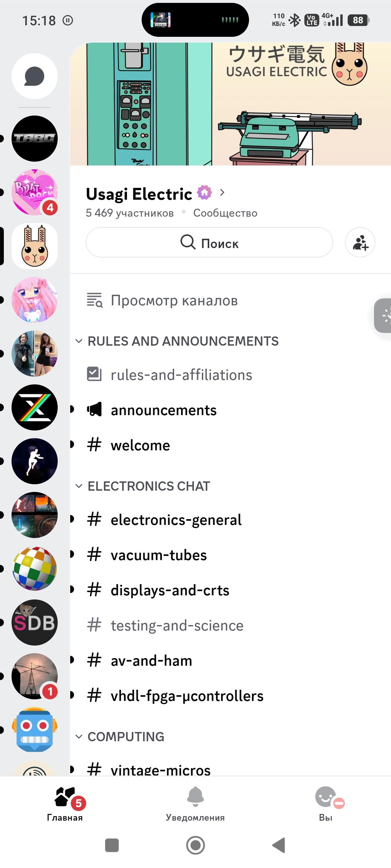Image resolution: width=391 pixels, height=868 pixels.
Task: Open the checkered ball server icon
Action: coord(34,569)
